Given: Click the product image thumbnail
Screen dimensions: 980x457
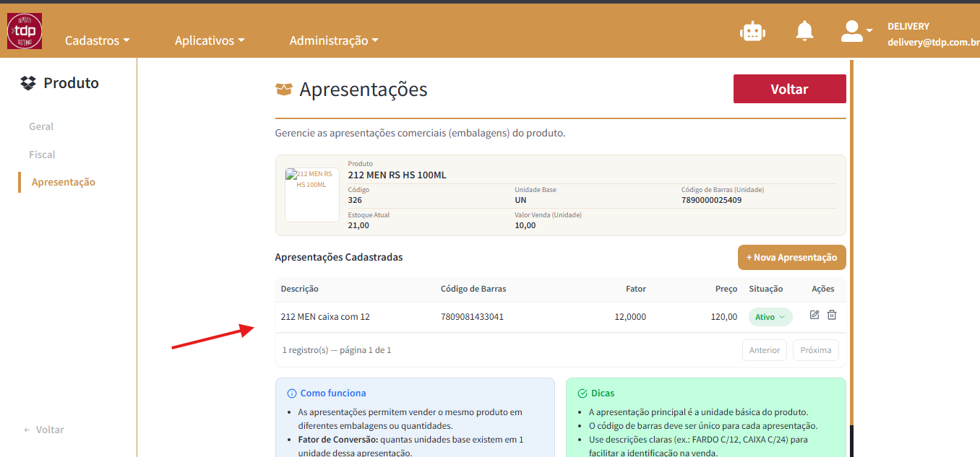Looking at the screenshot, I should [x=312, y=195].
